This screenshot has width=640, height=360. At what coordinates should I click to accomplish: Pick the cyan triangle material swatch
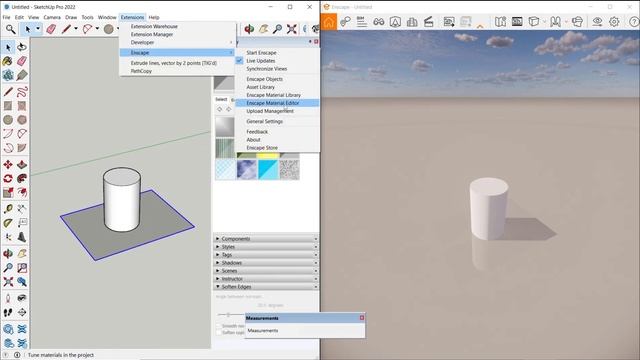pyautogui.click(x=268, y=169)
